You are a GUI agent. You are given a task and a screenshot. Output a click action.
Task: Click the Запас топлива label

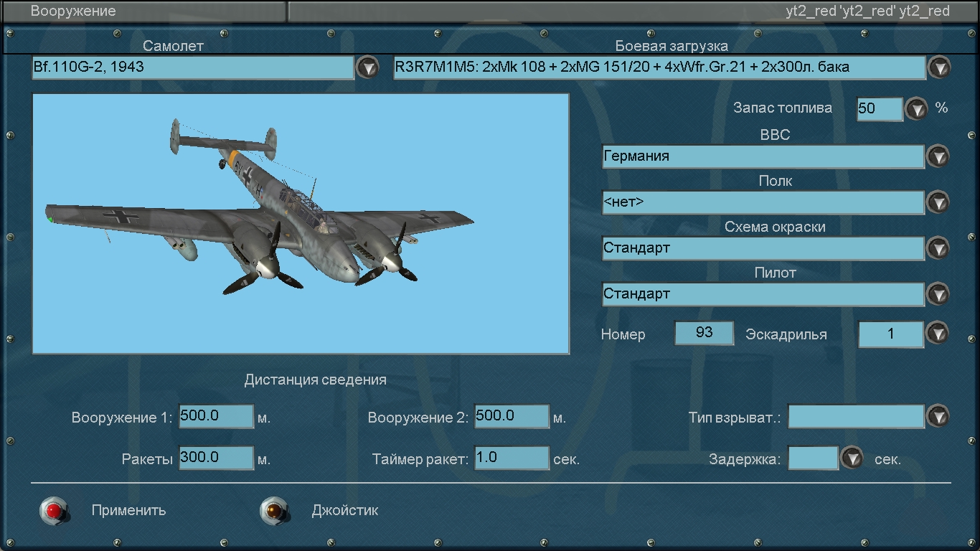click(783, 108)
